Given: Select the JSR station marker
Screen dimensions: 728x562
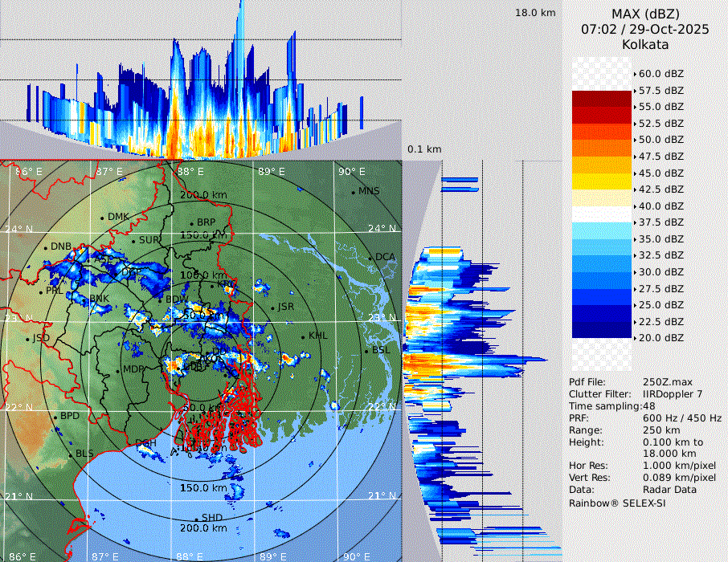Looking at the screenshot, I should point(272,307).
